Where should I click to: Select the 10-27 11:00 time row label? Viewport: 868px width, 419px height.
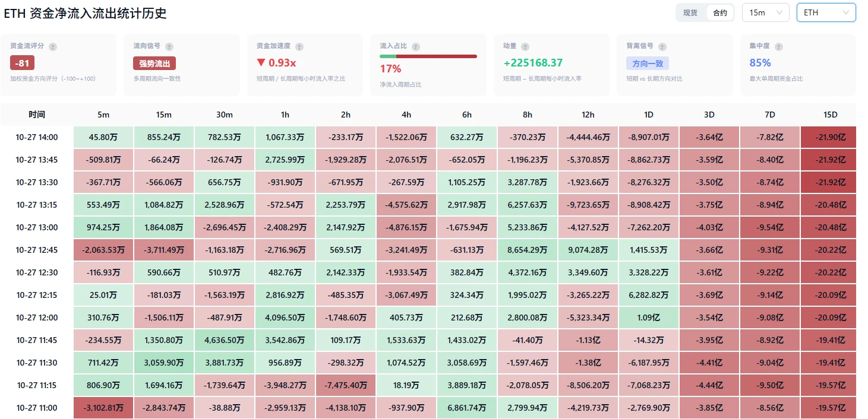click(37, 408)
